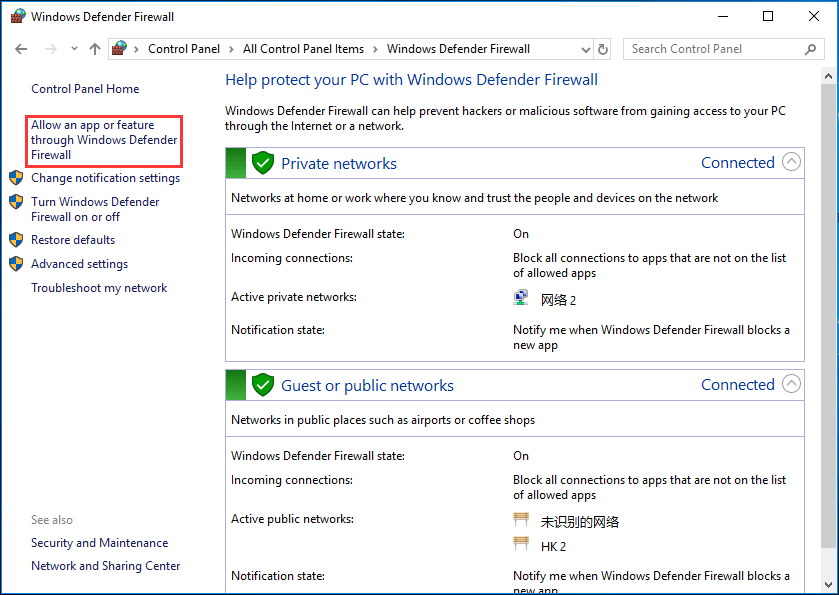Open the recent locations dropdown arrow
The image size is (839, 595).
74,49
